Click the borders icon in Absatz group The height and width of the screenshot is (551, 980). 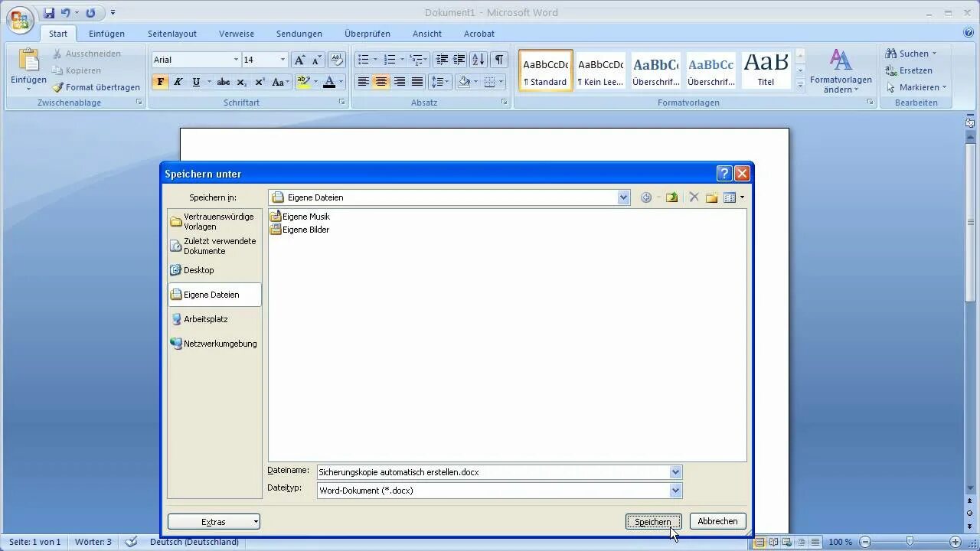(x=490, y=82)
